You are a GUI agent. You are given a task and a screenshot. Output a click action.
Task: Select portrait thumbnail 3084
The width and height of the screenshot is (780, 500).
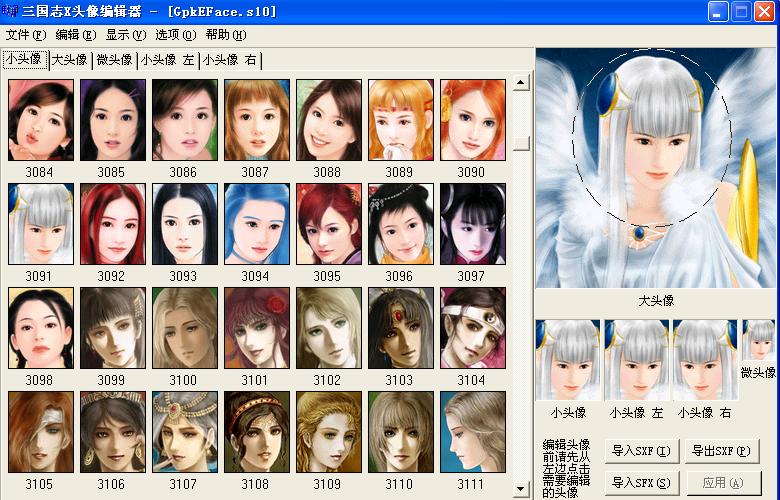click(x=41, y=120)
